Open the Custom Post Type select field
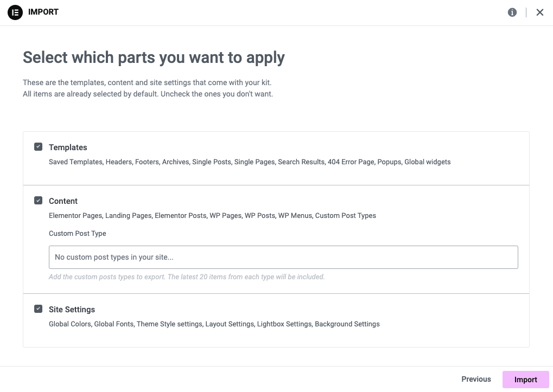Image resolution: width=553 pixels, height=392 pixels. click(283, 257)
